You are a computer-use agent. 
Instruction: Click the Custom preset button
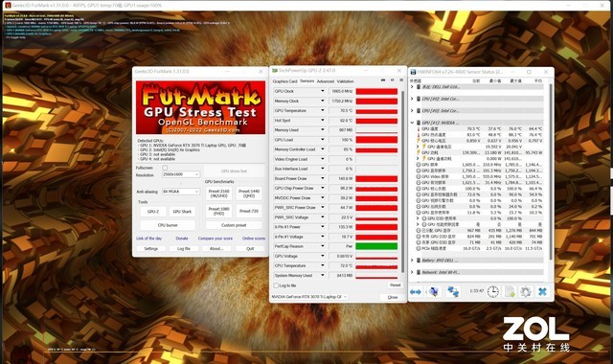[x=234, y=225]
